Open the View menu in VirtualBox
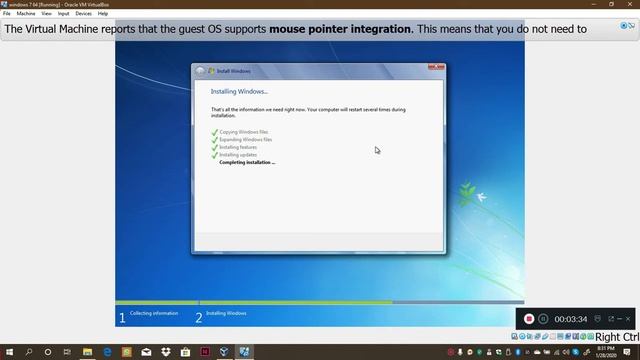The image size is (640, 360). (x=46, y=13)
